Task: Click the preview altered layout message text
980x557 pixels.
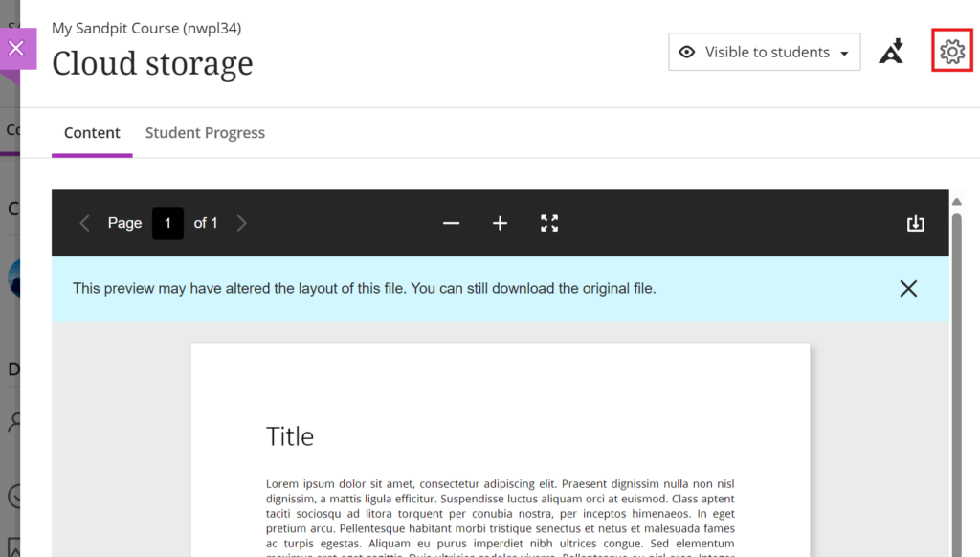Action: 365,288
